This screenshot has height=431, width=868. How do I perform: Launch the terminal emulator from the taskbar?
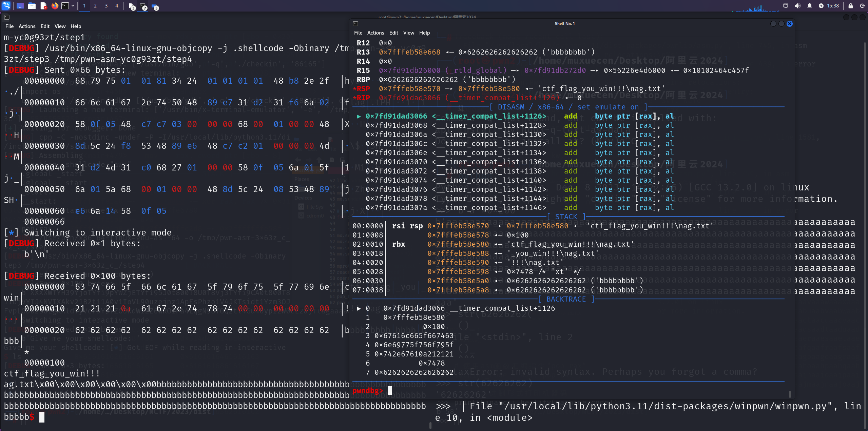click(65, 5)
